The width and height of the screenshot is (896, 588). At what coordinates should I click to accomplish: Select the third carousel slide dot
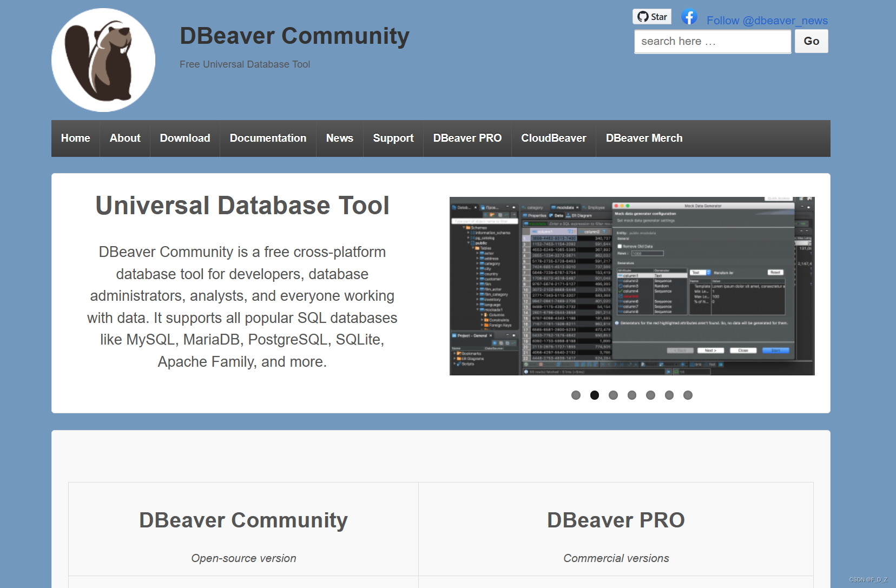click(x=613, y=395)
